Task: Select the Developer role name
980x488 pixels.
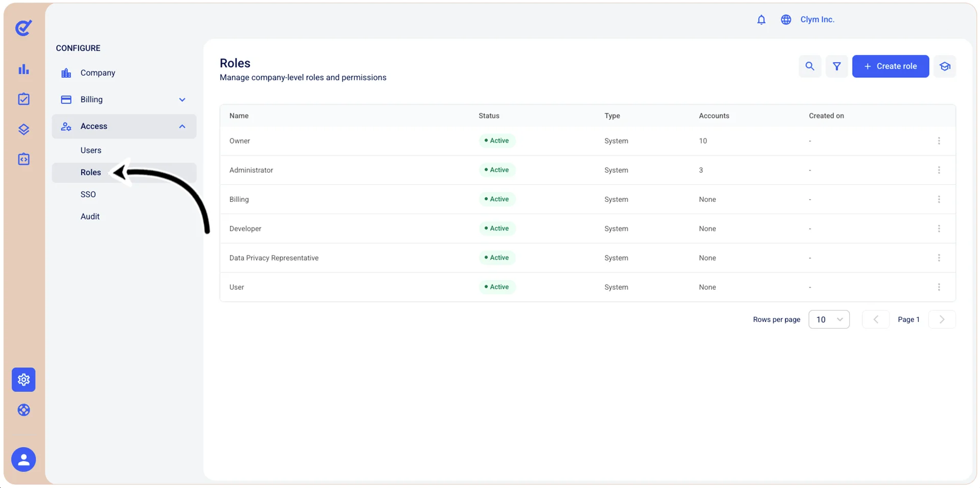Action: (245, 228)
